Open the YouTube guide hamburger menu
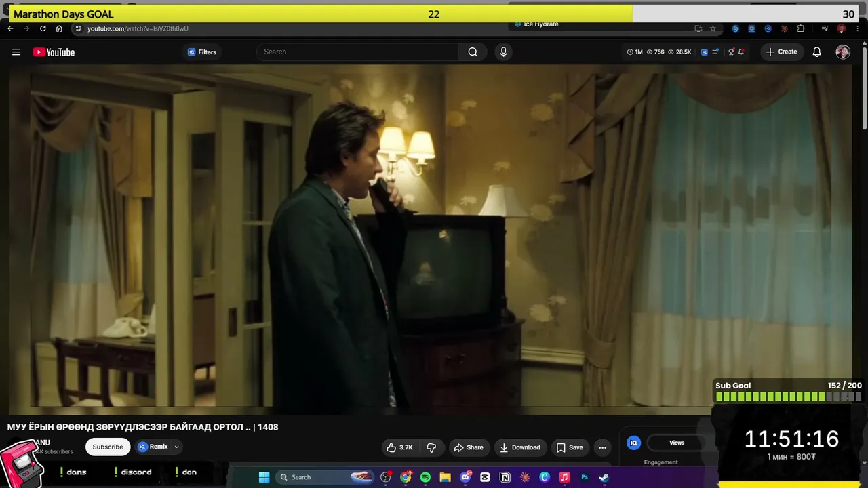This screenshot has width=868, height=488. coord(16,52)
